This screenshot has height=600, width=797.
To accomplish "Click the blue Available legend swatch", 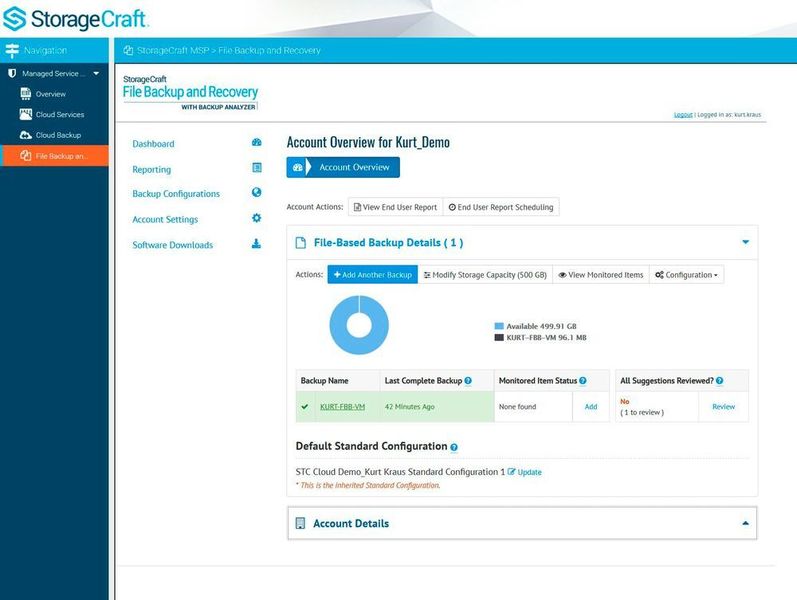I will pyautogui.click(x=499, y=326).
